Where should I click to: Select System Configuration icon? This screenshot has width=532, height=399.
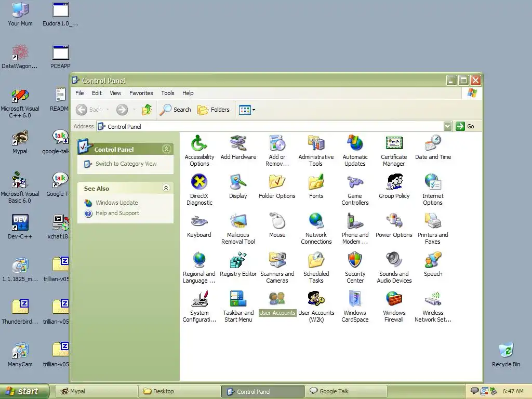pos(199,307)
